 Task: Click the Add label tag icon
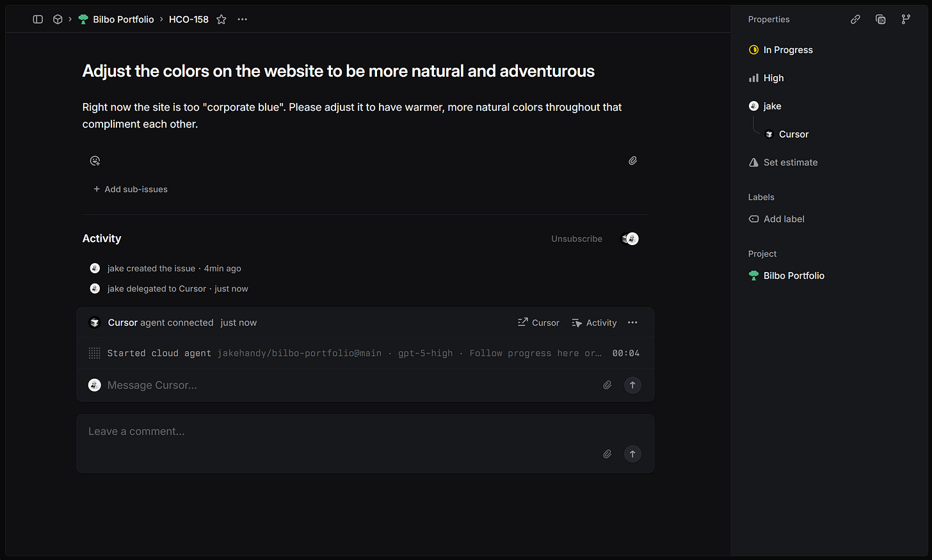[x=753, y=219]
